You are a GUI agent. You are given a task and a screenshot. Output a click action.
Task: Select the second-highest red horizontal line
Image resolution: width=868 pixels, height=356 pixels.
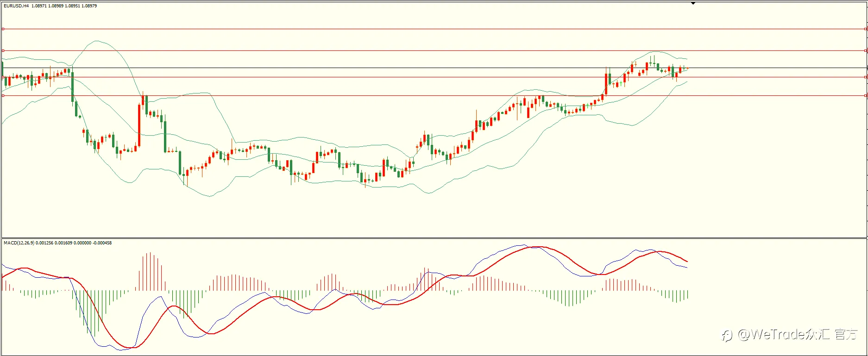434,50
